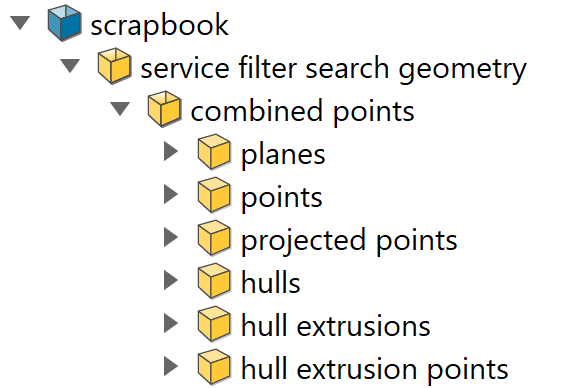564x388 pixels.
Task: Click the yellow cube icon beside points
Action: (214, 195)
